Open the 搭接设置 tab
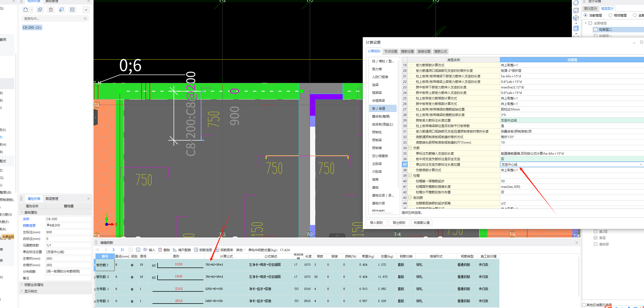Viewport: 644px width, 308px height. (x=424, y=52)
